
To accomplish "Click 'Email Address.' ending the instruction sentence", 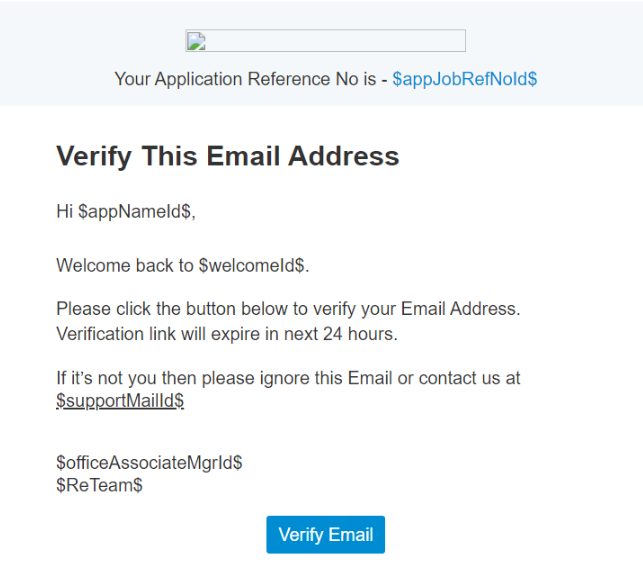I will click(460, 309).
